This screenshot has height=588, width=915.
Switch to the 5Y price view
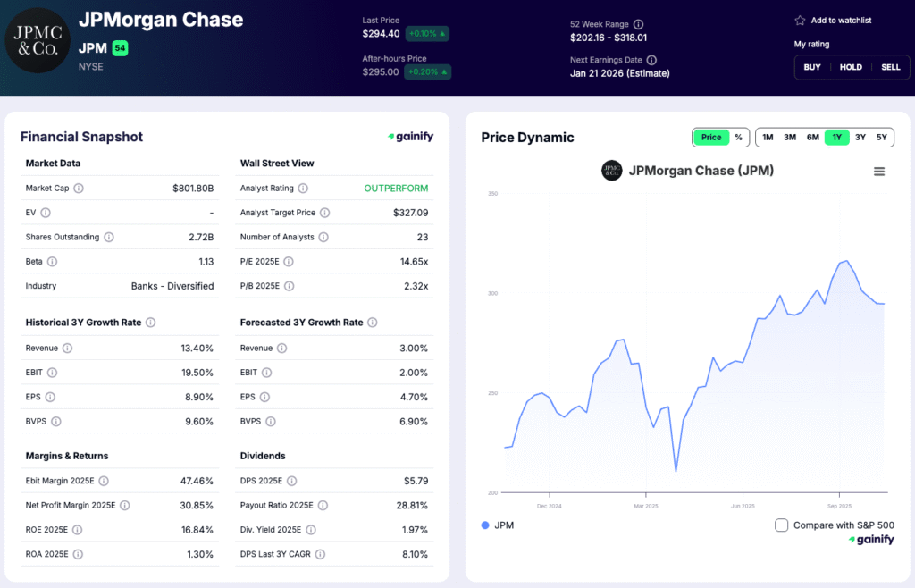coord(881,138)
